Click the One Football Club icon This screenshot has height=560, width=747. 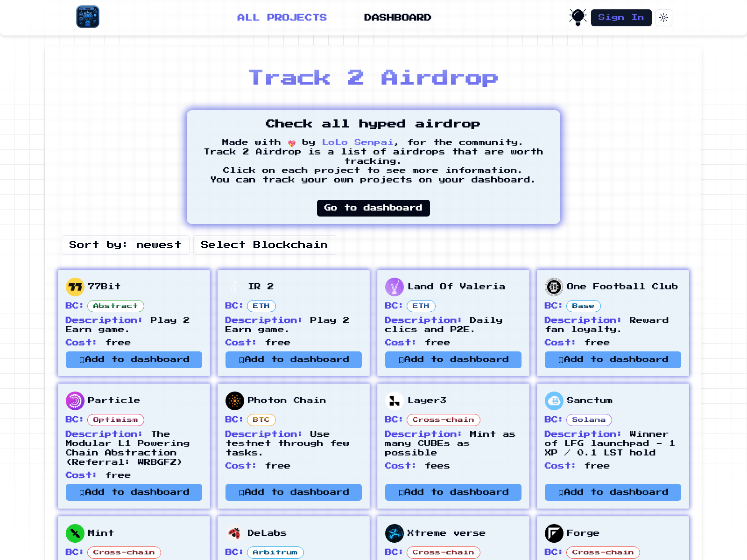pyautogui.click(x=554, y=287)
